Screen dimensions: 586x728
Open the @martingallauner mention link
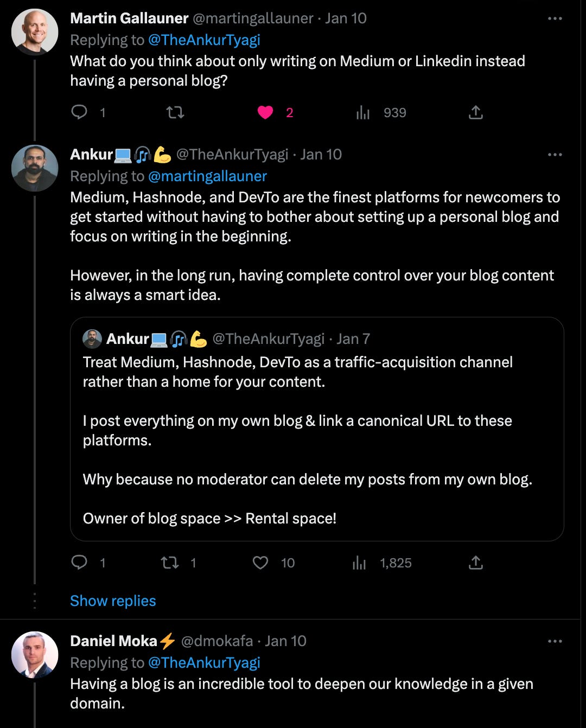click(207, 176)
